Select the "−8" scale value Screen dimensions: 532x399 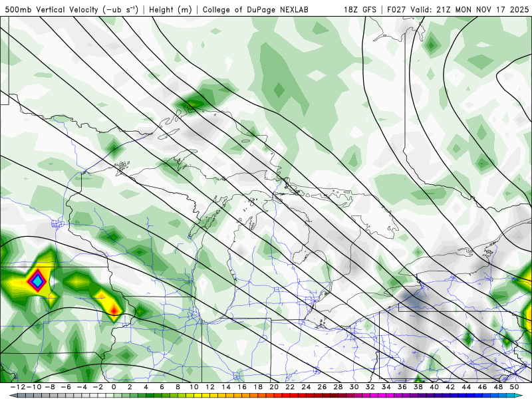[x=50, y=387]
